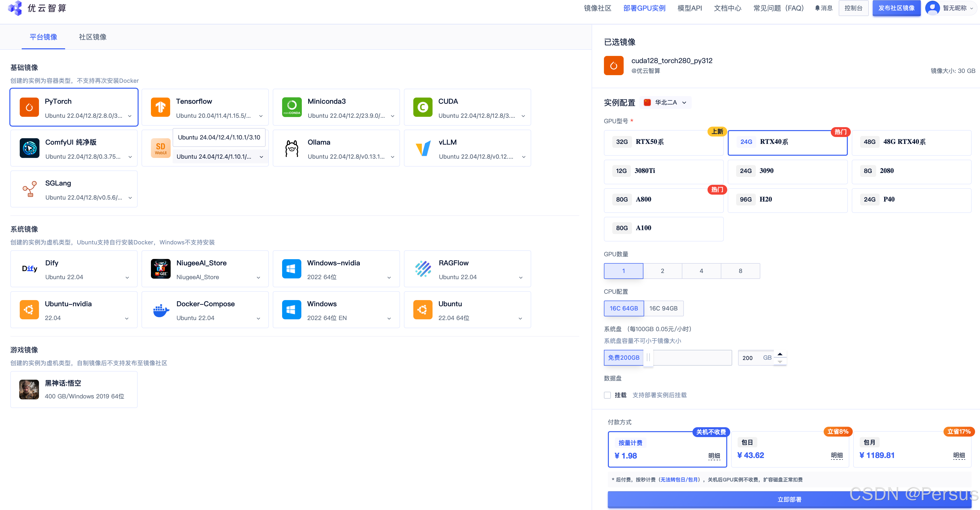This screenshot has height=510, width=980.
Task: Set GPU count to 2
Action: 662,271
